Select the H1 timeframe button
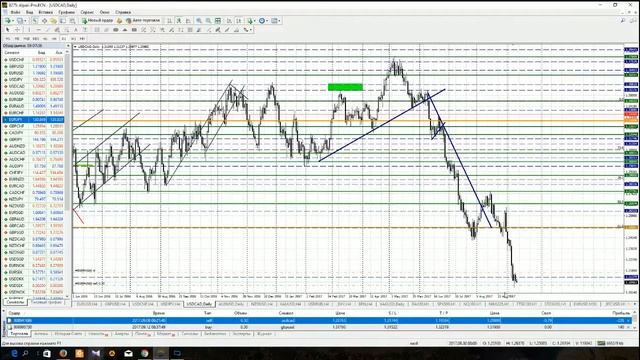The image size is (640, 360). coord(45,38)
